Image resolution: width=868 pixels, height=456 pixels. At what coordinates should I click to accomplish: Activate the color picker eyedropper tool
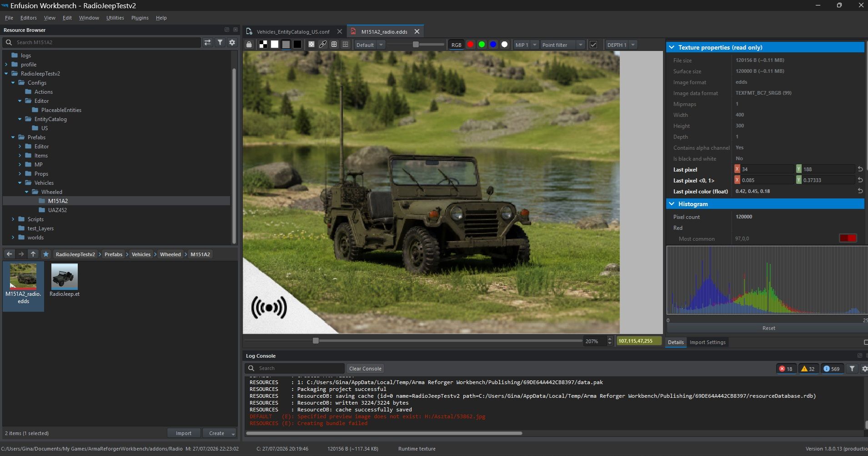tap(323, 45)
